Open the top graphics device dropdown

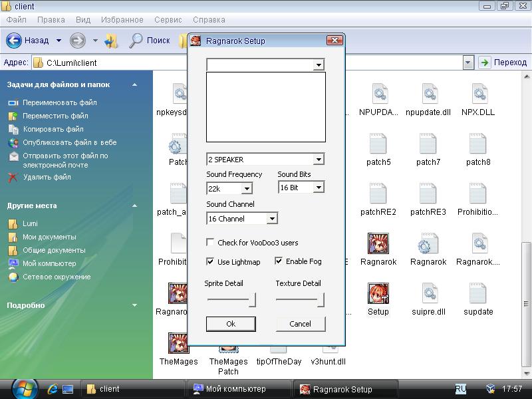[319, 65]
